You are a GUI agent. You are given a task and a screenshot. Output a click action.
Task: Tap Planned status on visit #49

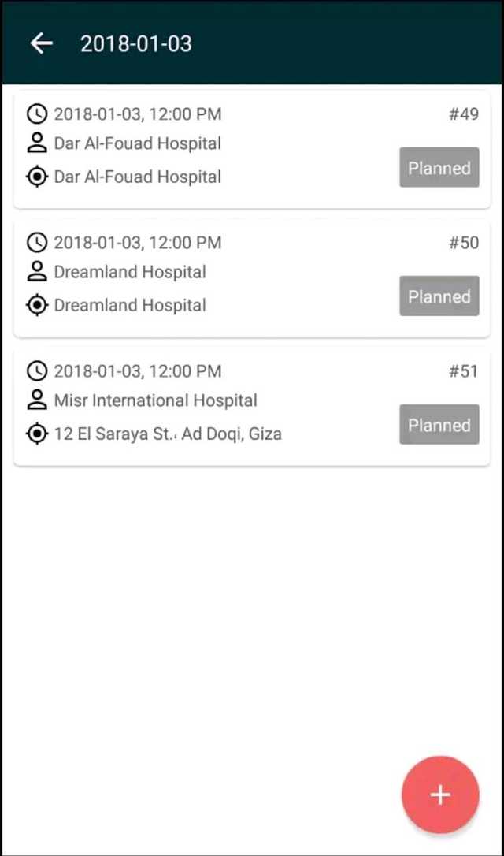point(439,168)
